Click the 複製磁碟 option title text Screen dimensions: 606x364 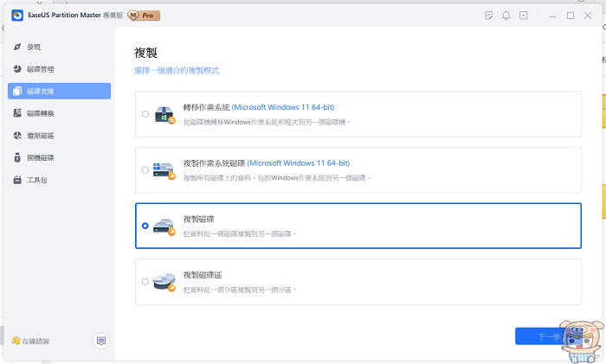(198, 220)
